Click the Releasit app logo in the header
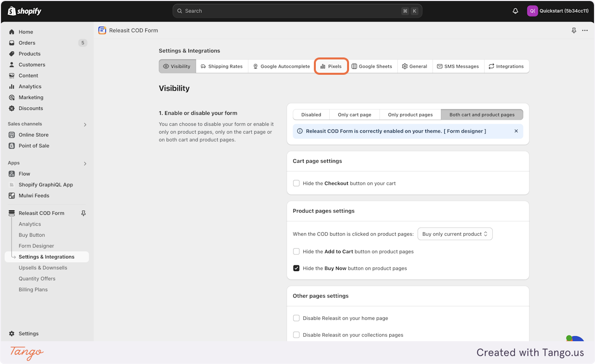 tap(102, 30)
